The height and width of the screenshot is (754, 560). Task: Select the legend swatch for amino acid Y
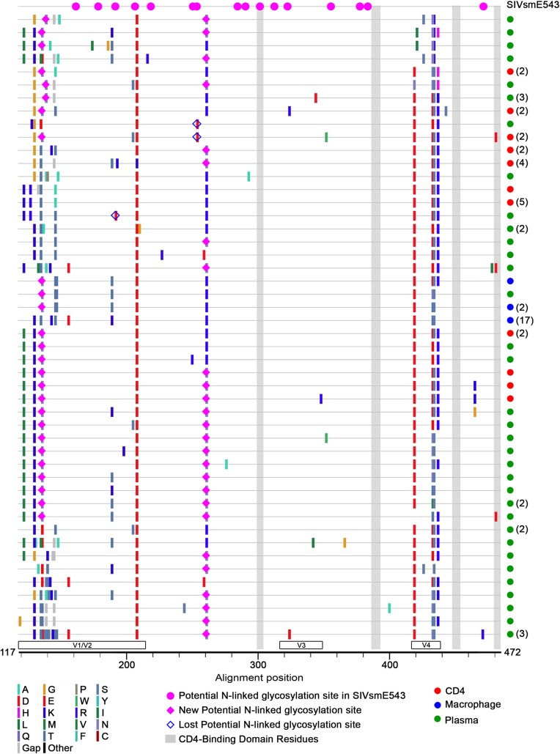tap(97, 701)
